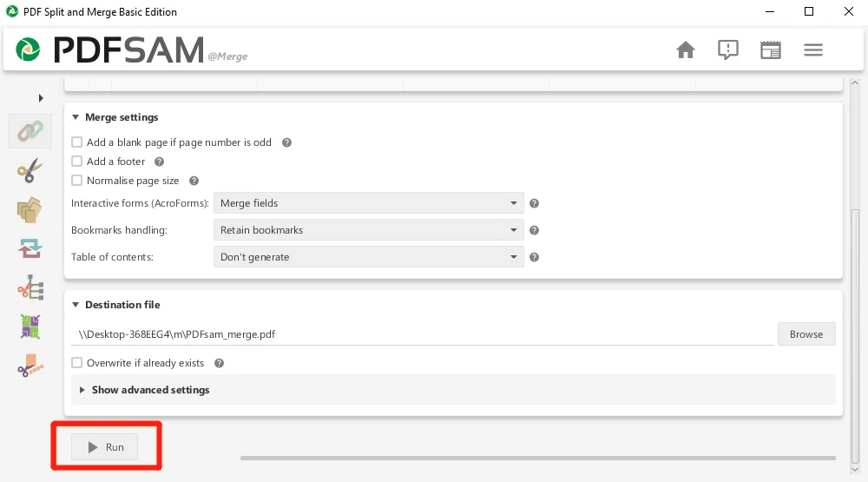
Task: Click the destination file path field
Action: tap(422, 334)
